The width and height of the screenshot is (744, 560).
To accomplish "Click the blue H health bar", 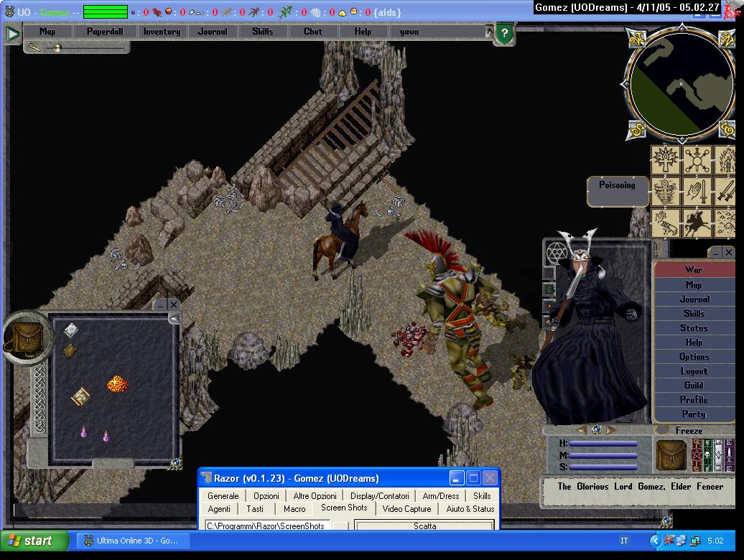I will click(603, 444).
